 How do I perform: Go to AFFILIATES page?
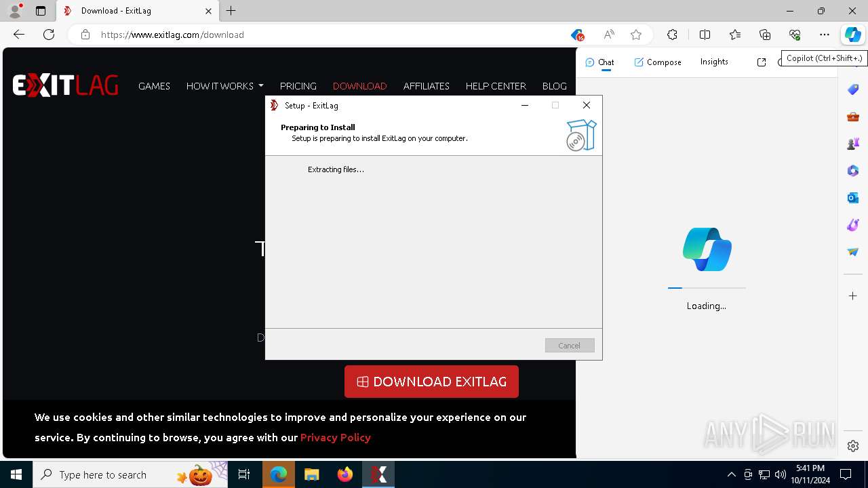(x=426, y=86)
